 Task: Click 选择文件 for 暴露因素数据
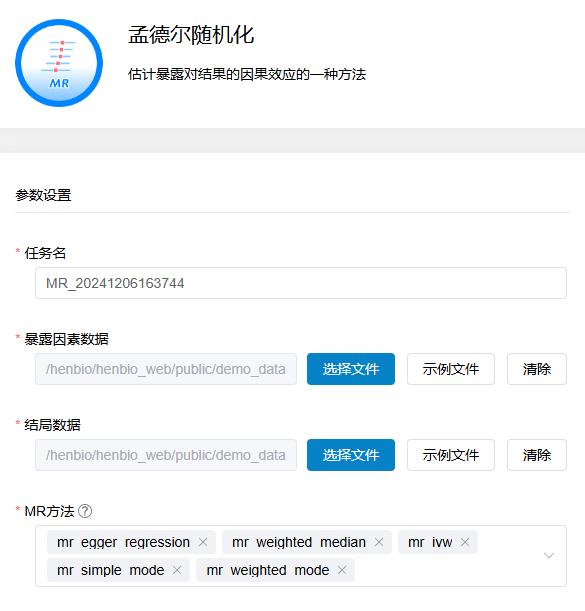pos(351,369)
